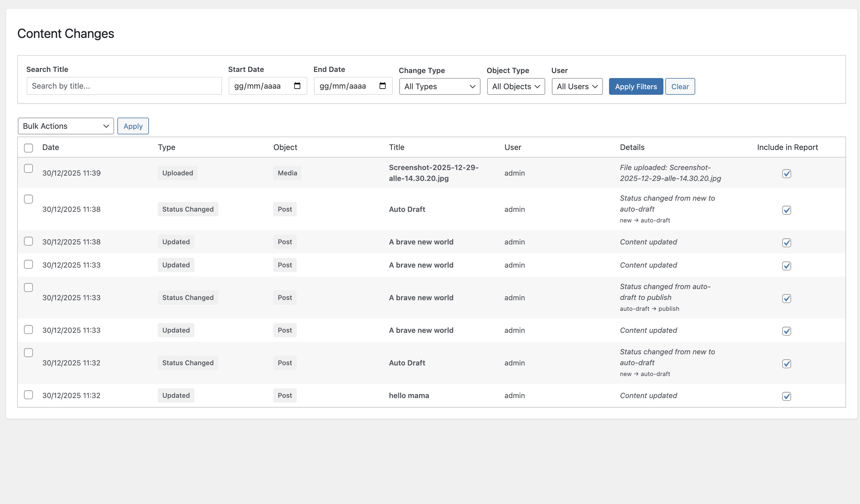Select the row checkbox for Screenshot media upload
860x504 pixels.
point(28,169)
